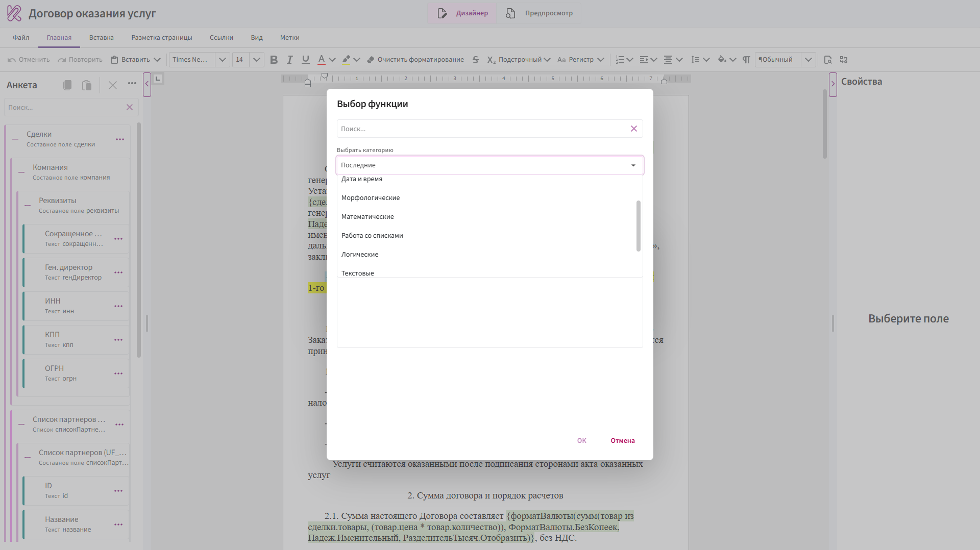Click the Italic formatting icon
Screen dimensions: 980x550
click(x=289, y=60)
